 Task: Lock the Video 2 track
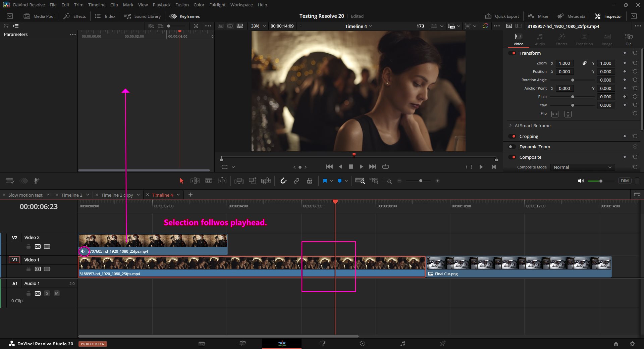(29, 246)
